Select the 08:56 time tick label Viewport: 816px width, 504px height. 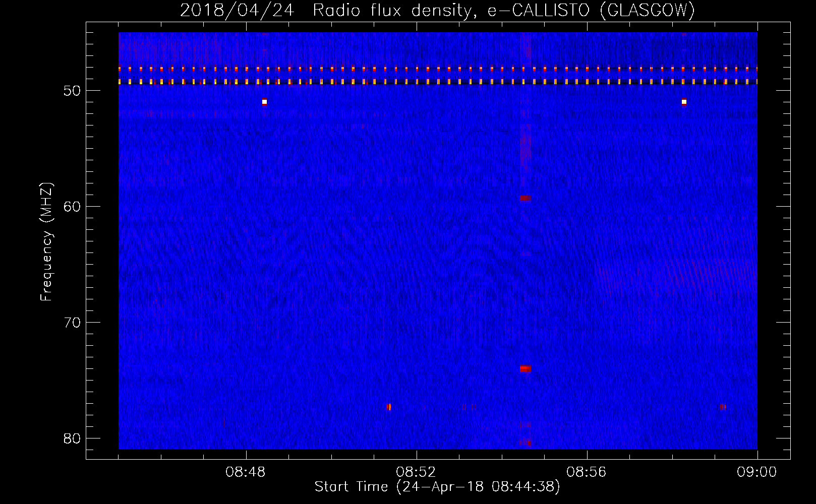coord(587,472)
